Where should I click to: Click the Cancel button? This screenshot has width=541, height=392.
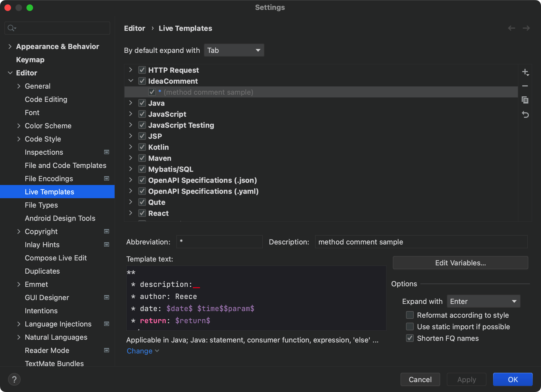(420, 379)
